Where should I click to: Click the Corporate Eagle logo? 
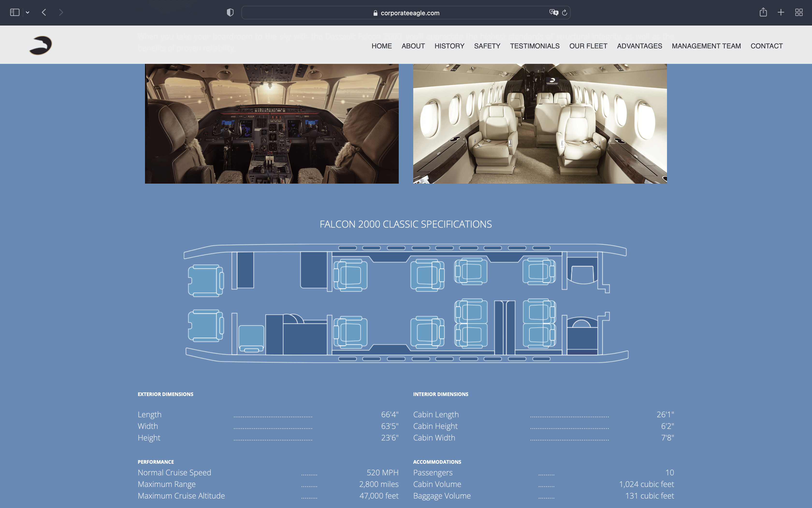click(x=41, y=45)
